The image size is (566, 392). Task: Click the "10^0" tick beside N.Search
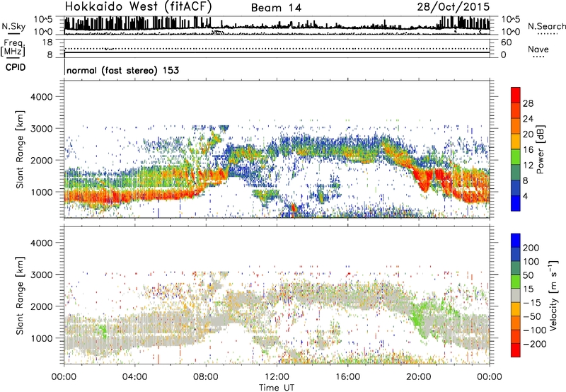[x=510, y=32]
